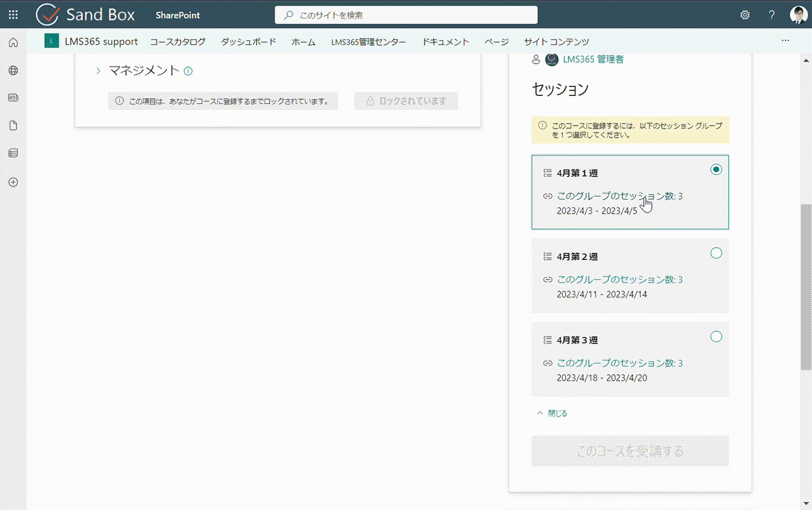Collapse session list with 閉じる
Viewport: 812px width, 510px height.
pos(552,413)
